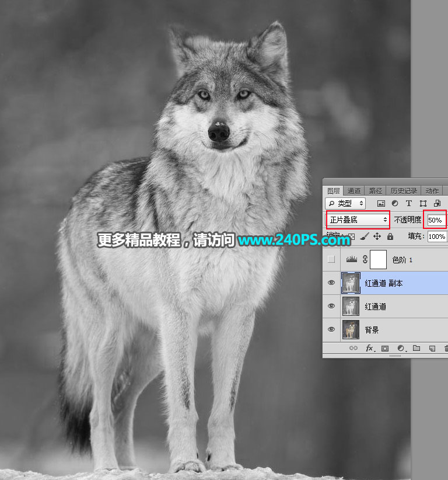
Task: Click the lock position move icon
Action: click(377, 236)
